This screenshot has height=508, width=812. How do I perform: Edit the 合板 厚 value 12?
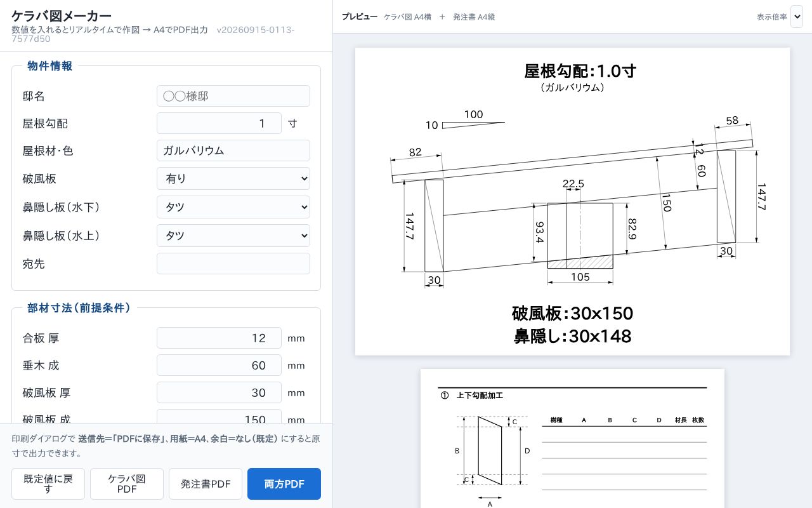219,338
